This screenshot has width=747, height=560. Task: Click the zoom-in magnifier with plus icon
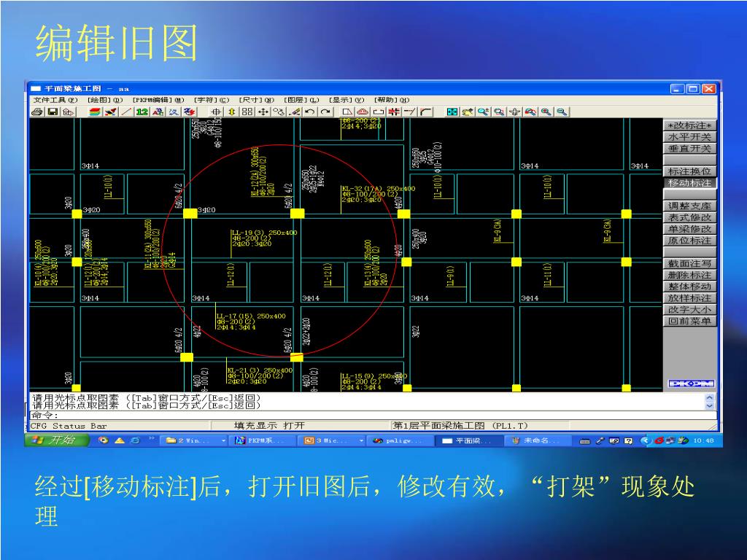[x=483, y=112]
